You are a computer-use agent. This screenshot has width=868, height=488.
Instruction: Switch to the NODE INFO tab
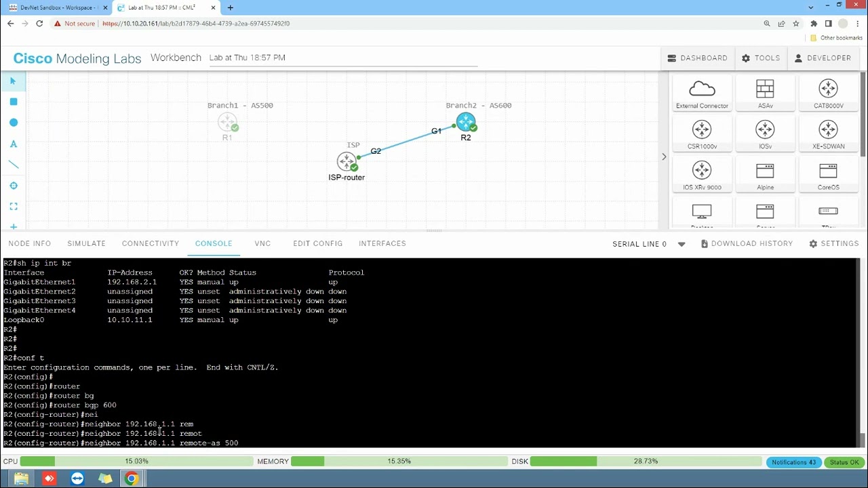30,243
